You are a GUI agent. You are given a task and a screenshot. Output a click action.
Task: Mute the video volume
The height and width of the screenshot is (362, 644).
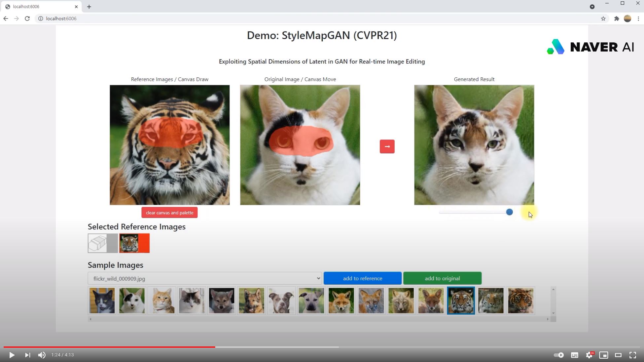click(42, 355)
